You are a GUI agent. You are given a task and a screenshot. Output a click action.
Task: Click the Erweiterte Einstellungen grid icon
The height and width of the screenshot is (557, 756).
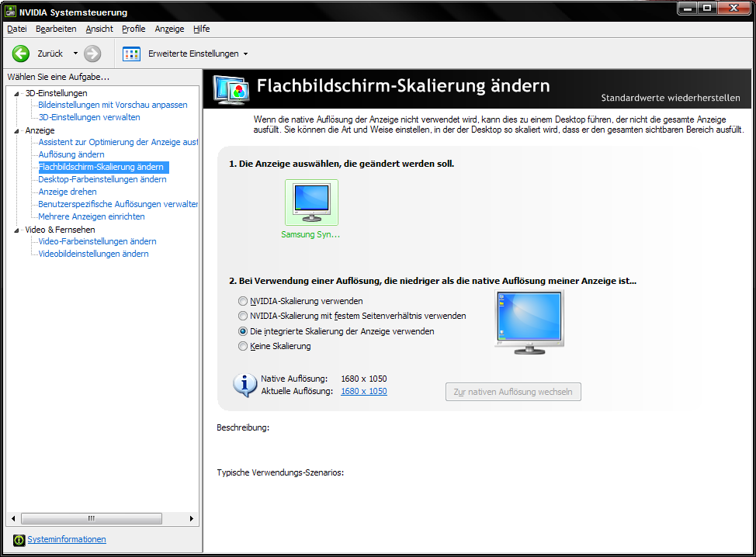click(x=131, y=54)
